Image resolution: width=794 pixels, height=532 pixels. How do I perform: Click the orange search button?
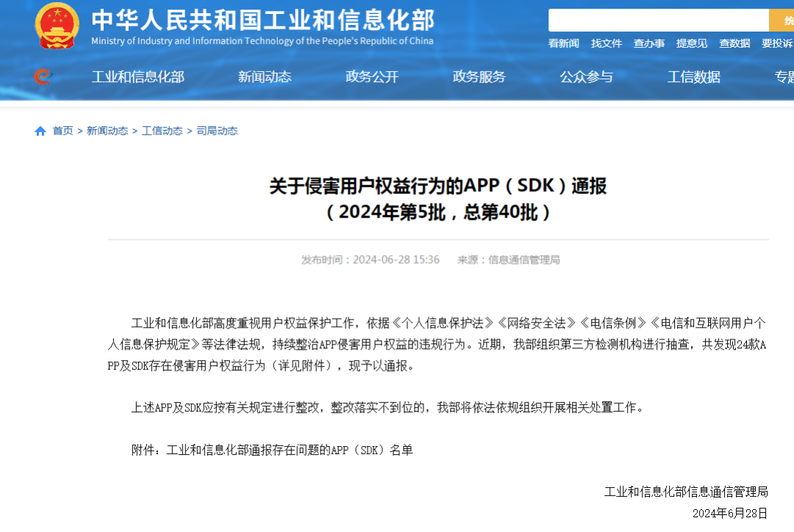(x=781, y=21)
